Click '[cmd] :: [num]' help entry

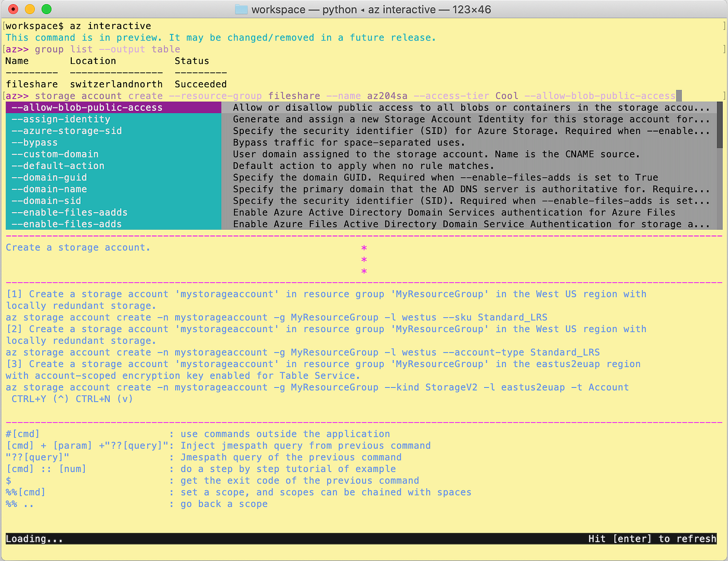click(46, 469)
